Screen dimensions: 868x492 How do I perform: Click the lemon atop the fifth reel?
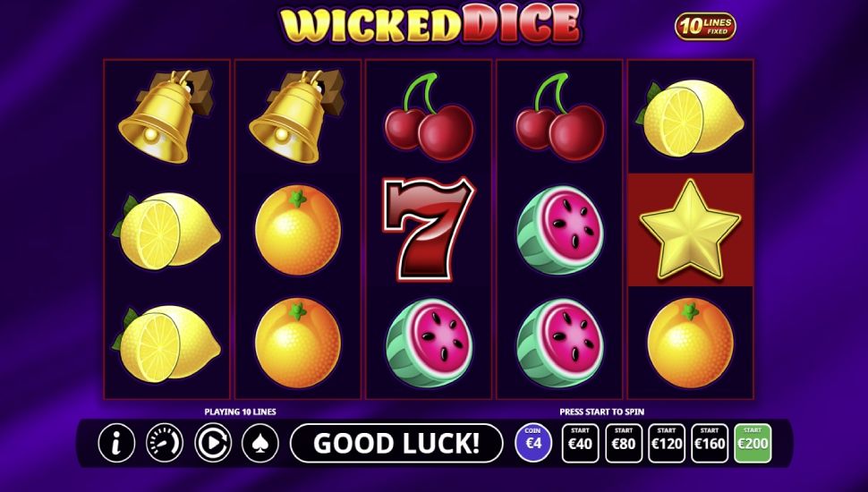tap(690, 117)
